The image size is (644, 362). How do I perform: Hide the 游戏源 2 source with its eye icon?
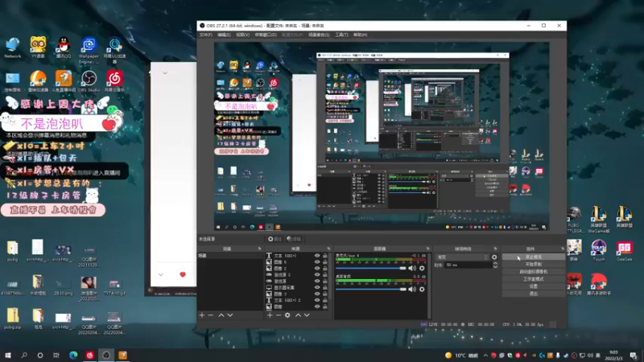(317, 274)
